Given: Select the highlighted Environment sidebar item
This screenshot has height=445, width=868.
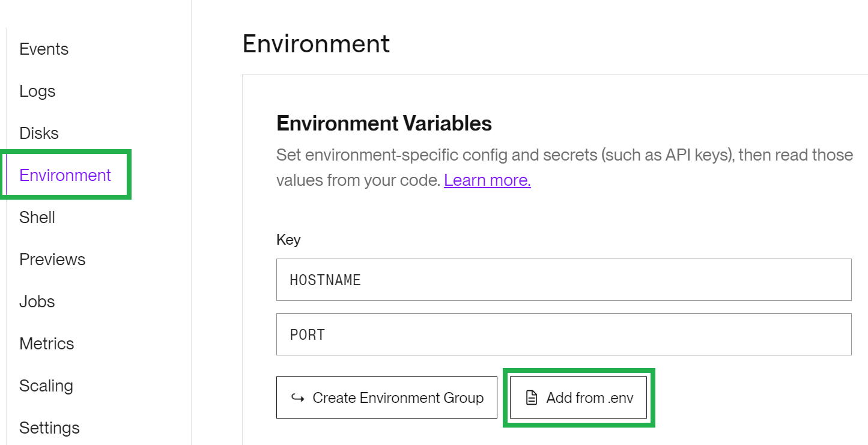Looking at the screenshot, I should pyautogui.click(x=65, y=175).
